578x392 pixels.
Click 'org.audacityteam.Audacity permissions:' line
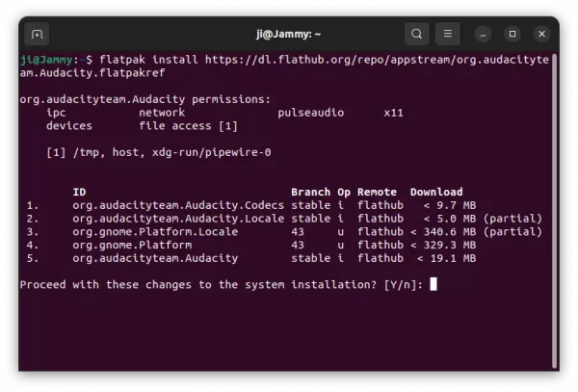pos(145,99)
